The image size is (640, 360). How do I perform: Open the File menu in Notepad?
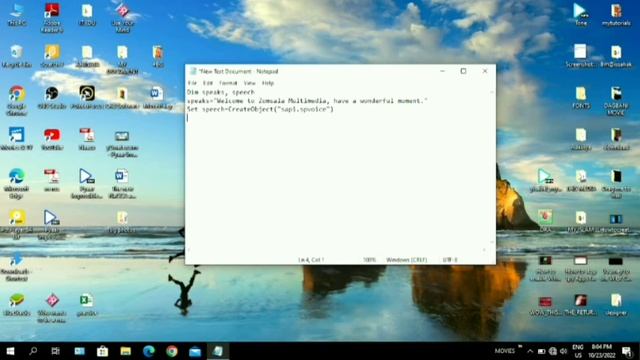[x=192, y=83]
